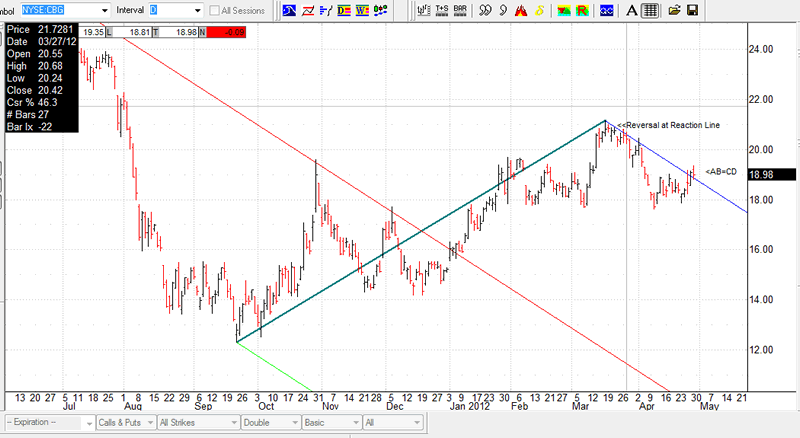Toggle the chart grid icon
The height and width of the screenshot is (438, 800).
(x=649, y=10)
